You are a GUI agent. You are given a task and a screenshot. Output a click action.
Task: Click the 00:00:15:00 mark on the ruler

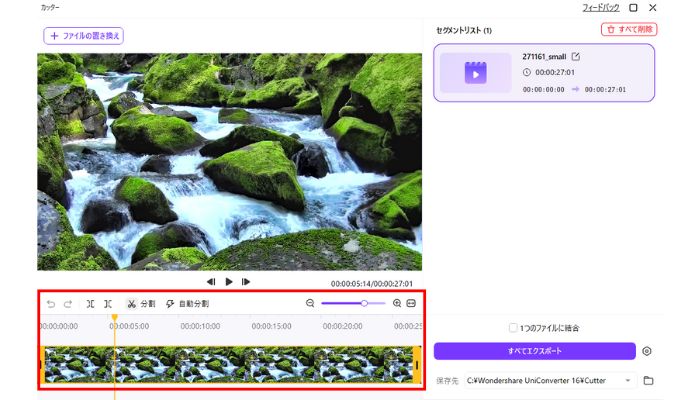(271, 326)
